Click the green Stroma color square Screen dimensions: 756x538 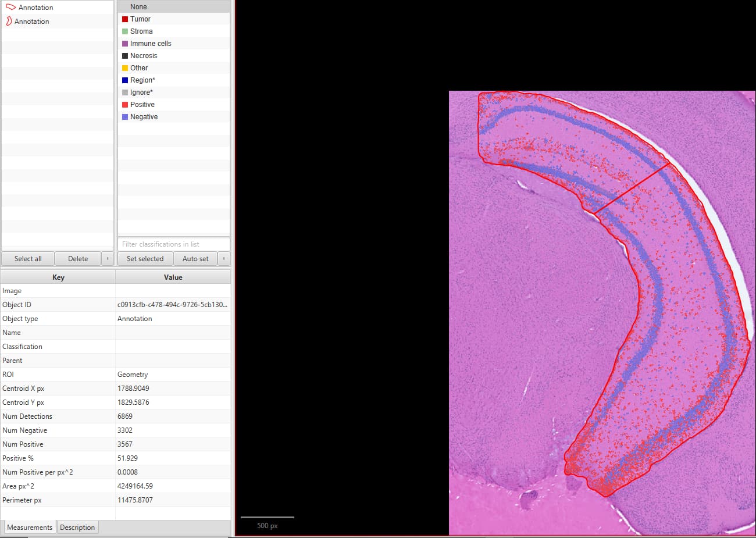[124, 31]
